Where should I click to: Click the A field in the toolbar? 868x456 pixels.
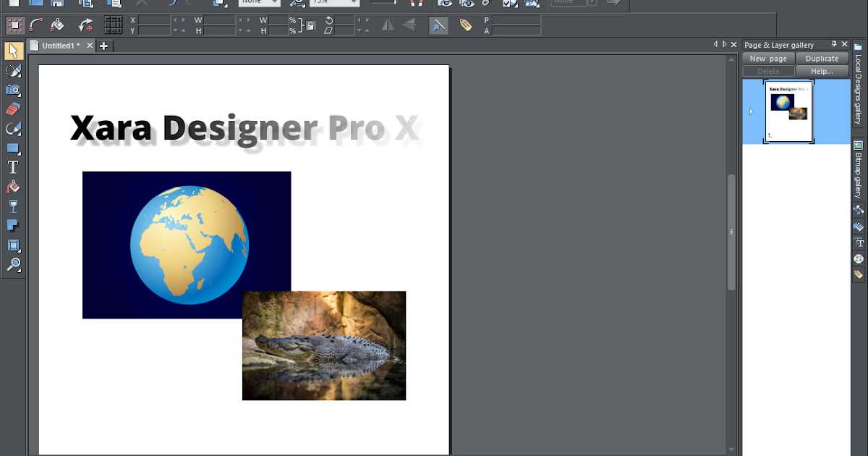coord(516,30)
